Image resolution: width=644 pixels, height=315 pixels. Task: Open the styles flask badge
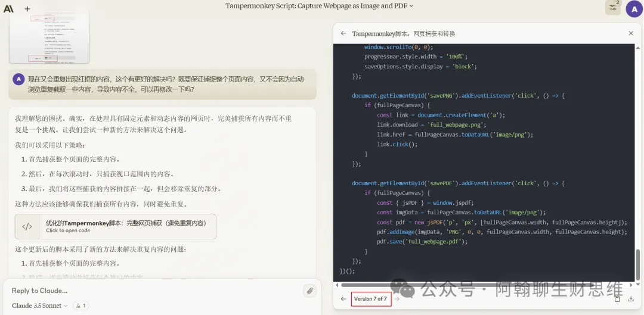81,305
